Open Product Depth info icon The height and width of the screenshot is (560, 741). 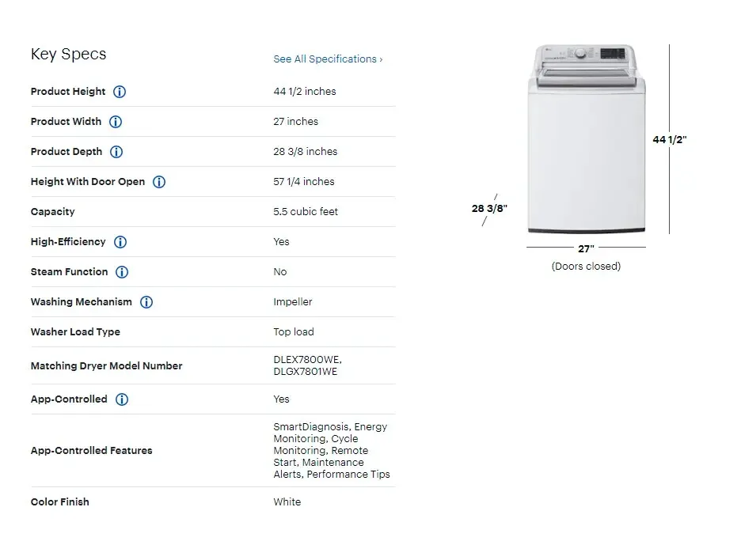tap(116, 152)
